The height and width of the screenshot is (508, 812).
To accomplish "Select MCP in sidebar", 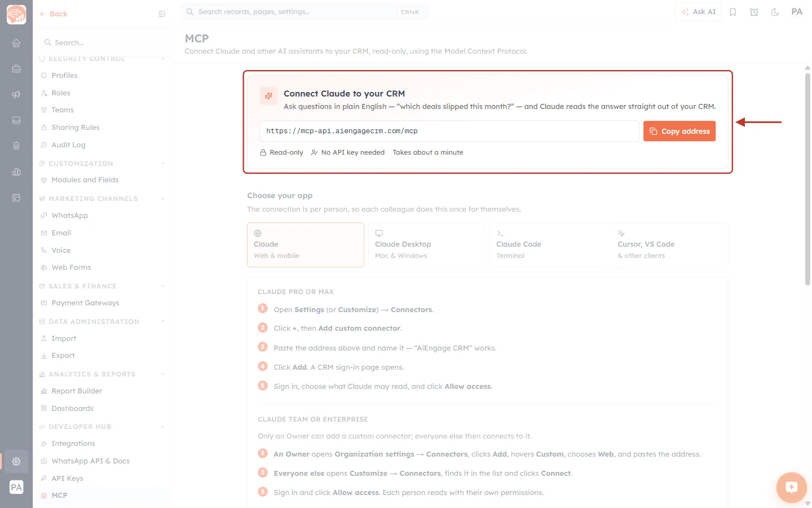I will click(x=103, y=496).
